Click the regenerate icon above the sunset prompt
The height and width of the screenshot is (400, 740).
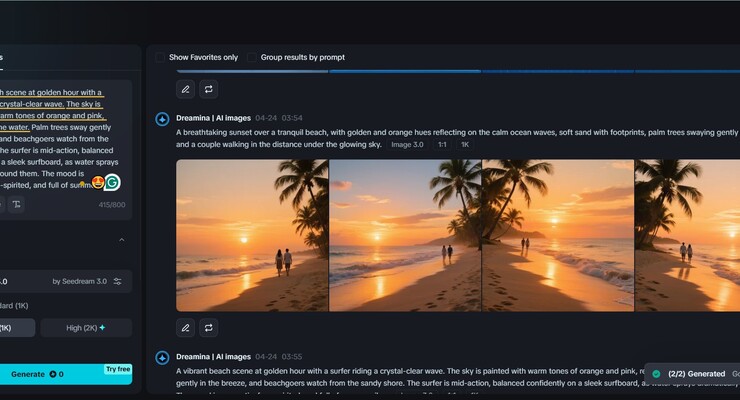(209, 89)
